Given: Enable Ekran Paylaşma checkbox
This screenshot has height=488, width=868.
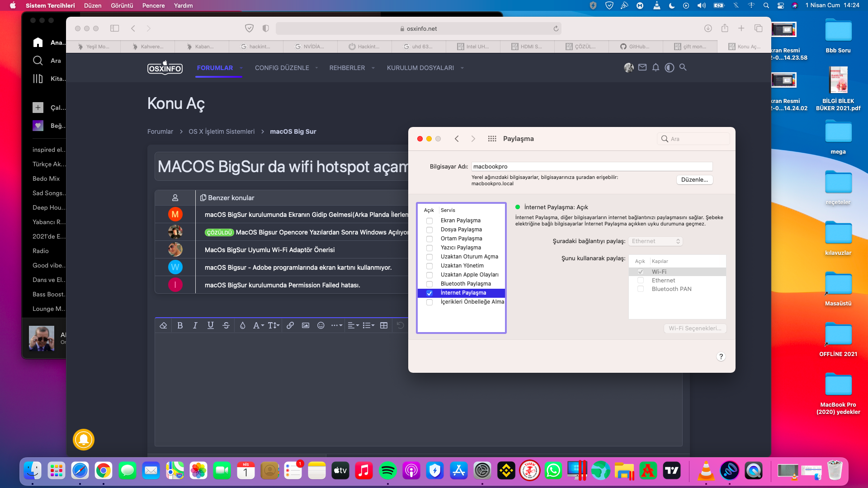Looking at the screenshot, I should (429, 221).
